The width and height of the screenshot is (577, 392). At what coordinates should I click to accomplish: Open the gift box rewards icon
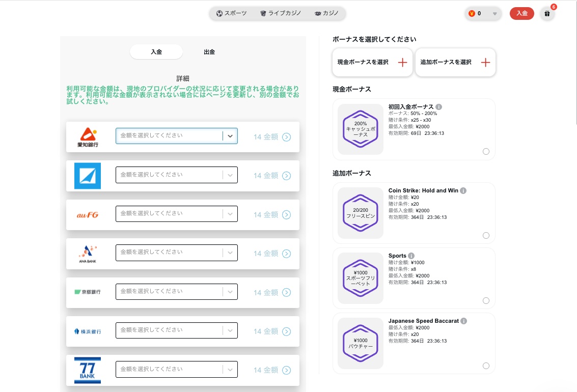click(x=547, y=14)
